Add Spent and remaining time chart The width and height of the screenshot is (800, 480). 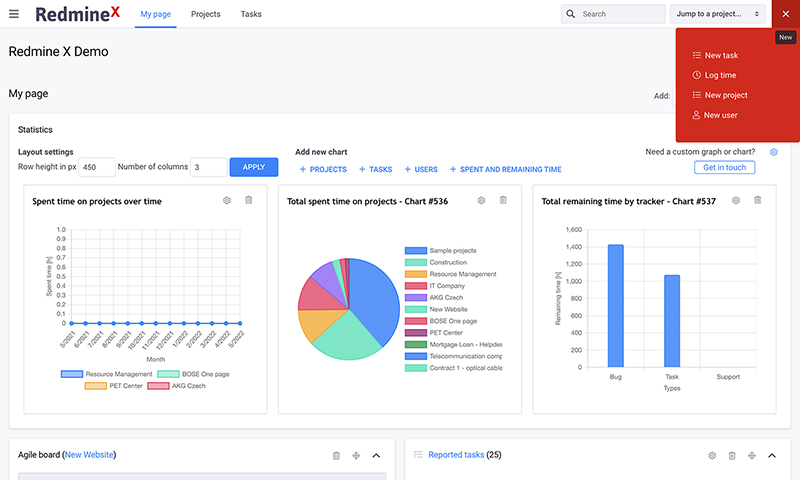click(x=506, y=169)
